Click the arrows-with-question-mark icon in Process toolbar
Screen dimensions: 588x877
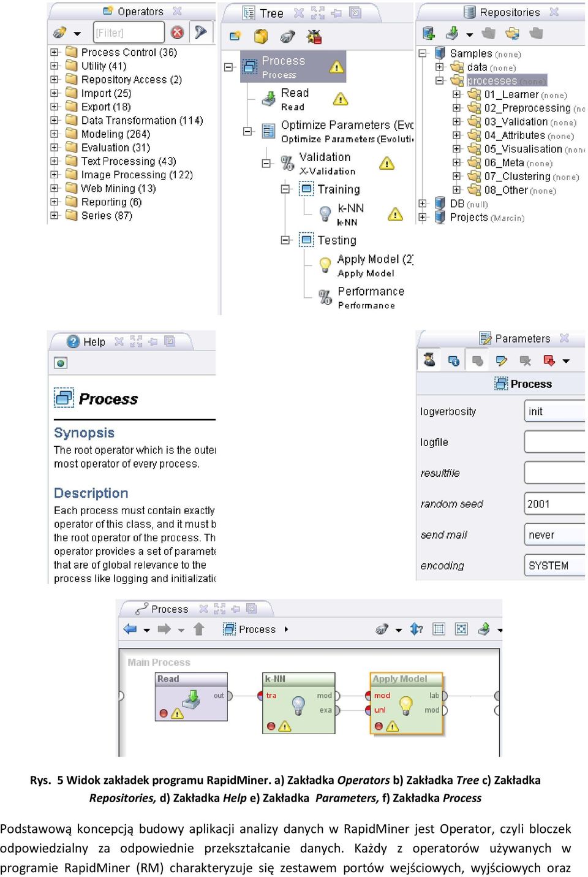[417, 629]
